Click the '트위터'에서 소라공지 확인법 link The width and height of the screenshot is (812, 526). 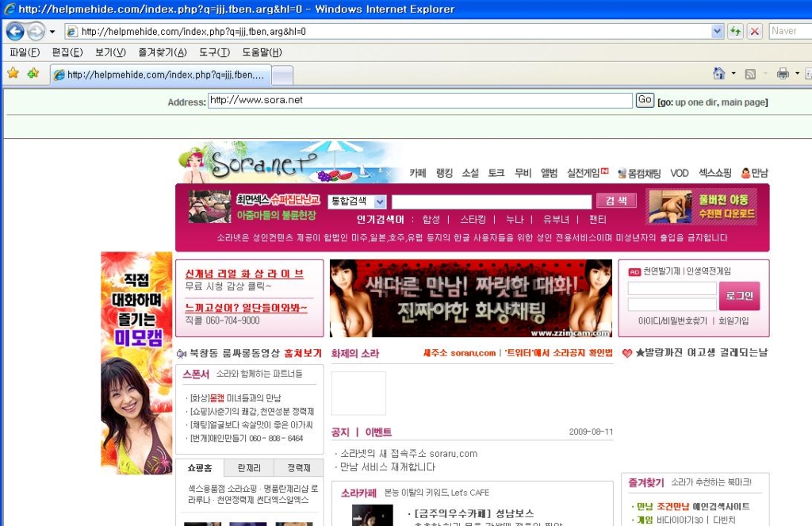(558, 353)
